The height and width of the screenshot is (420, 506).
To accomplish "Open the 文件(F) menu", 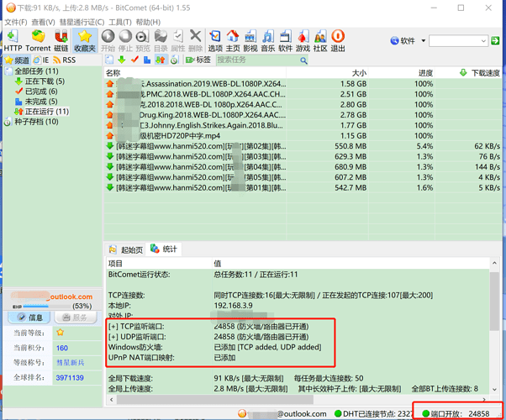I will pyautogui.click(x=16, y=22).
